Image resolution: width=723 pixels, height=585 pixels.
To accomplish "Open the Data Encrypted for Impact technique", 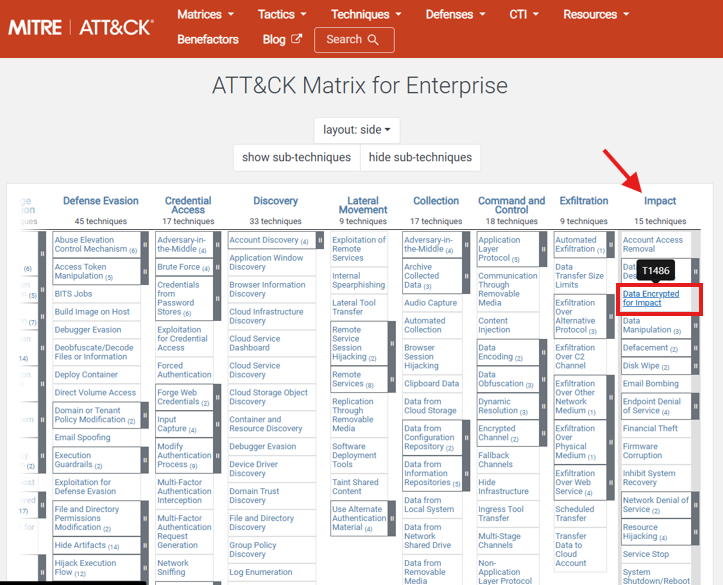I will [651, 298].
